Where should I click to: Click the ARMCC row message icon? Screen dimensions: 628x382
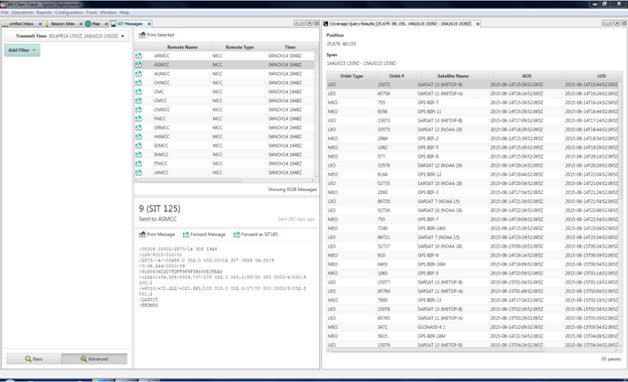tap(139, 56)
